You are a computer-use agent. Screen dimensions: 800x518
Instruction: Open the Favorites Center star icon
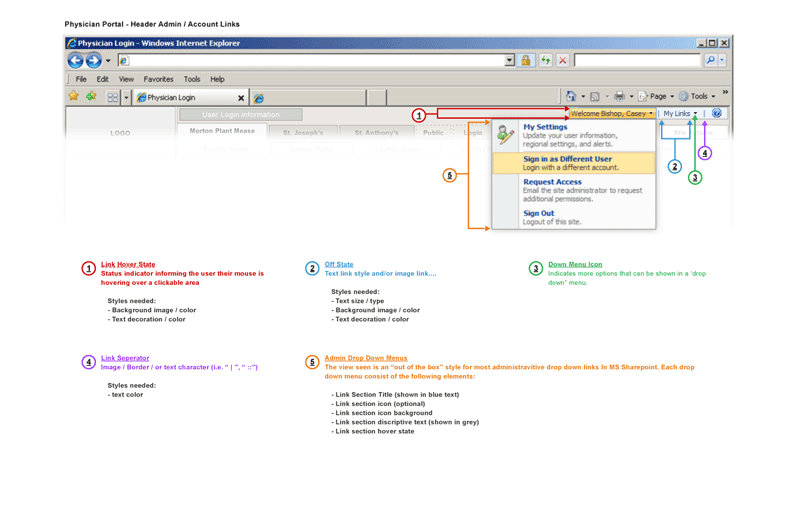tap(74, 96)
